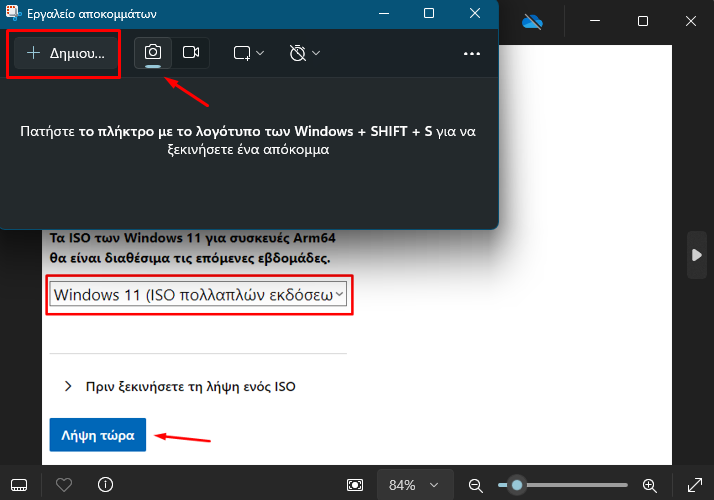Show file info icon
Viewport: 714px width, 500px height.
point(106,485)
